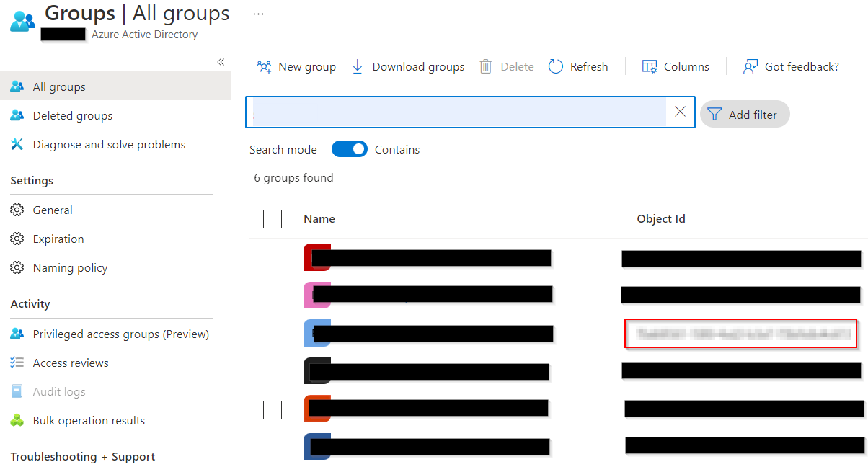The height and width of the screenshot is (467, 868).
Task: Open Privileged access groups (Preview)
Action: (121, 334)
